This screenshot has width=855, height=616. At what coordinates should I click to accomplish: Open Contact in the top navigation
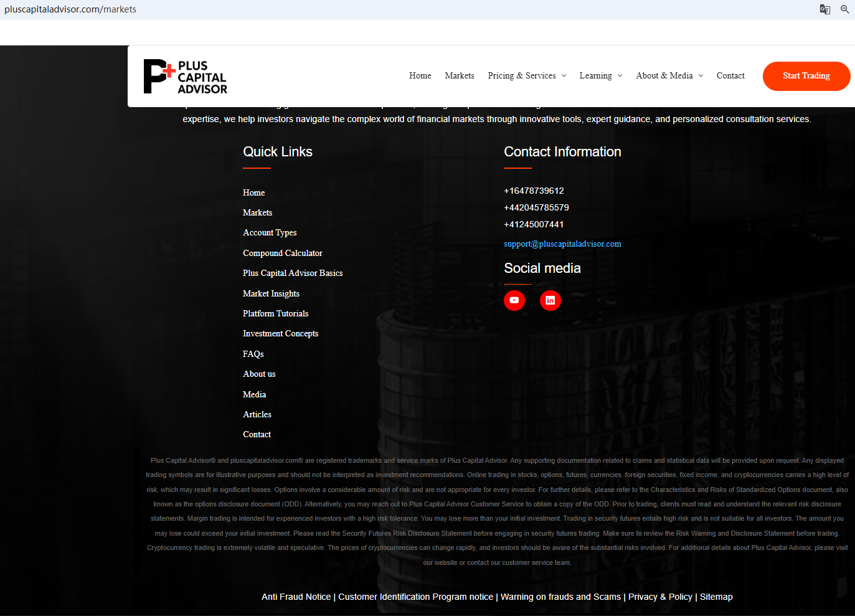pyautogui.click(x=730, y=75)
